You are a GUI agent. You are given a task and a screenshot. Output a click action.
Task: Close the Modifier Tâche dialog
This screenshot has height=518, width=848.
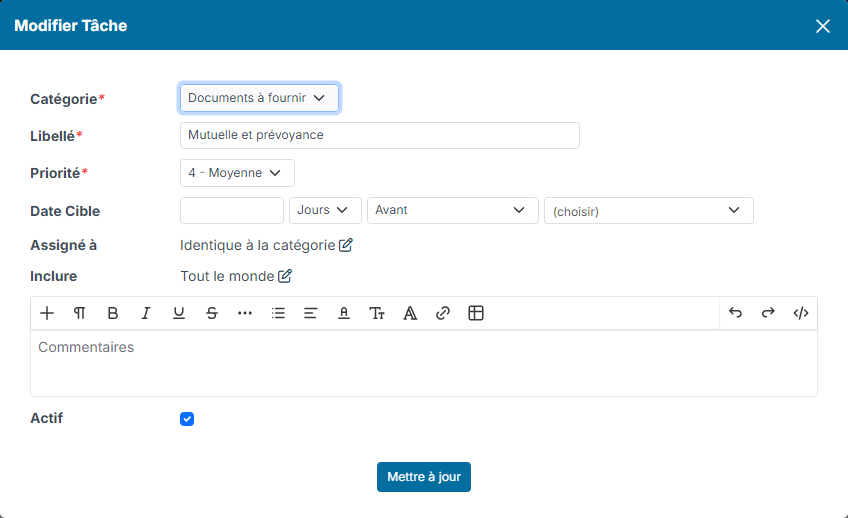(823, 26)
